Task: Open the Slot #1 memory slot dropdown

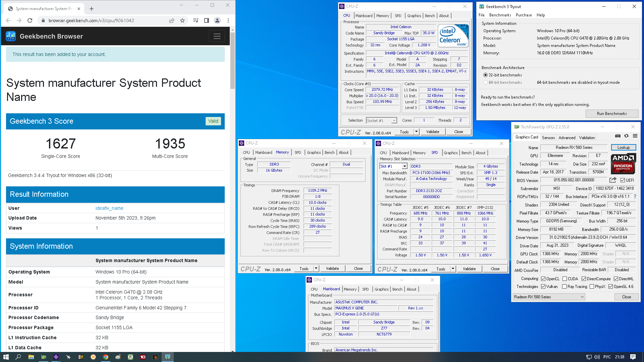Action: (x=393, y=166)
